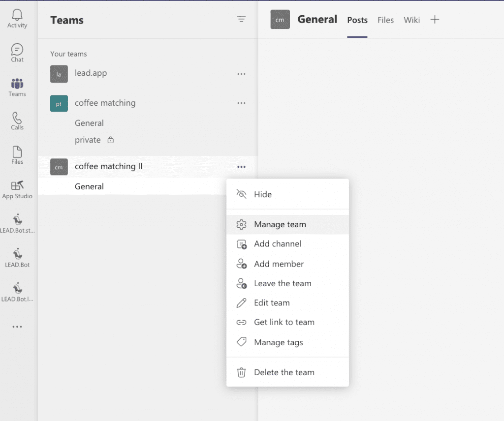Select Get link to team

[x=284, y=323]
